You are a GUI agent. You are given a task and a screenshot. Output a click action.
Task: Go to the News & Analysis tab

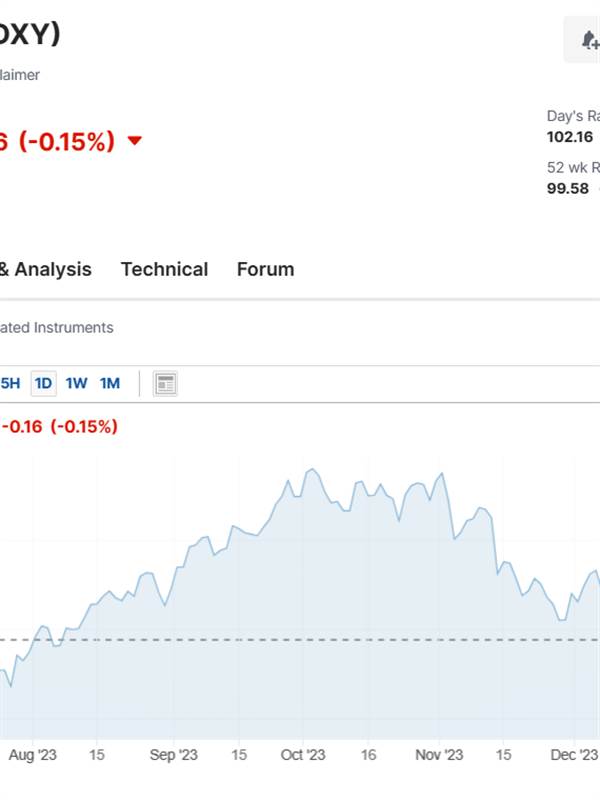[46, 269]
